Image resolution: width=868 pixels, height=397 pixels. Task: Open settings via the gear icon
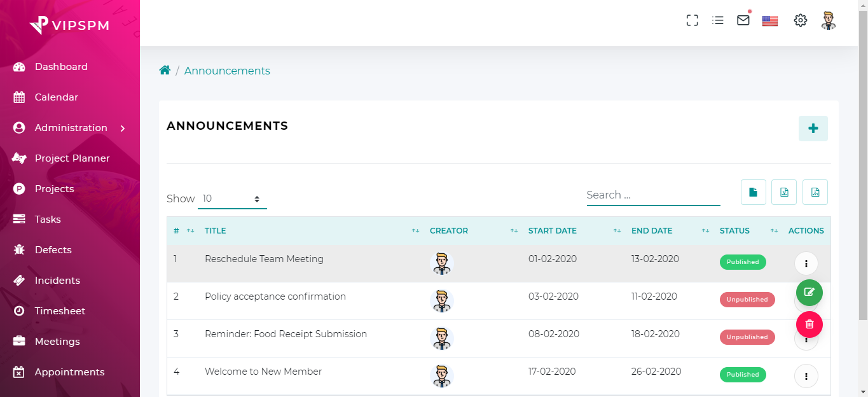(800, 20)
